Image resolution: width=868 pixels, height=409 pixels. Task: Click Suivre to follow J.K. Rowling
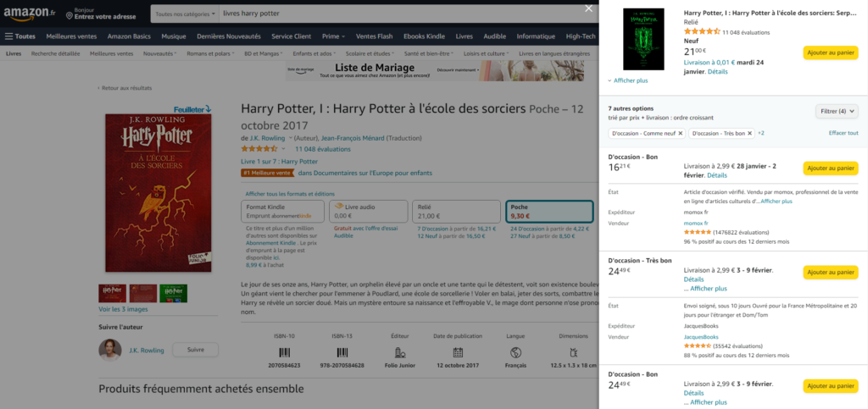coord(196,350)
